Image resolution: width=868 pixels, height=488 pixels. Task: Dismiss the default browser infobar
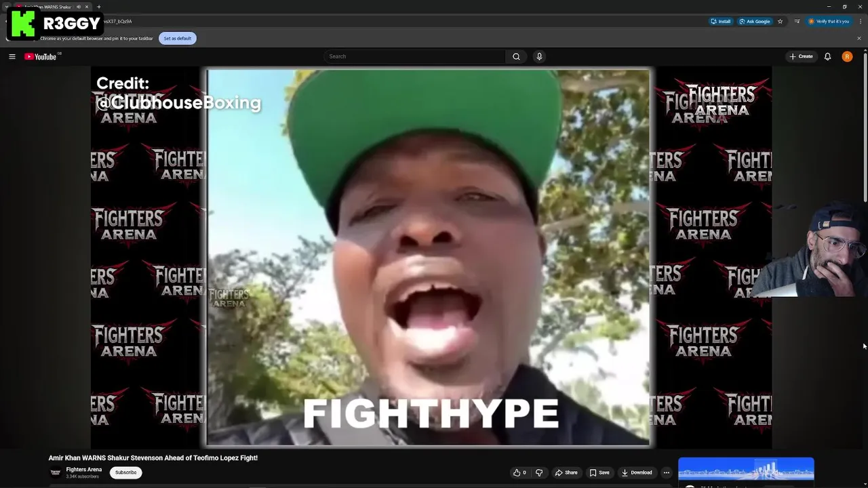859,39
